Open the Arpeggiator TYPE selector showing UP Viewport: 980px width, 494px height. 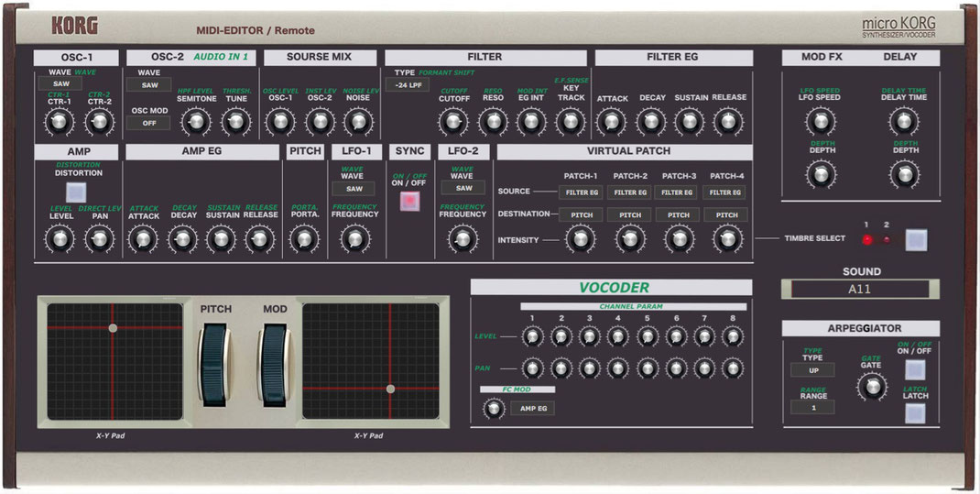pos(812,370)
